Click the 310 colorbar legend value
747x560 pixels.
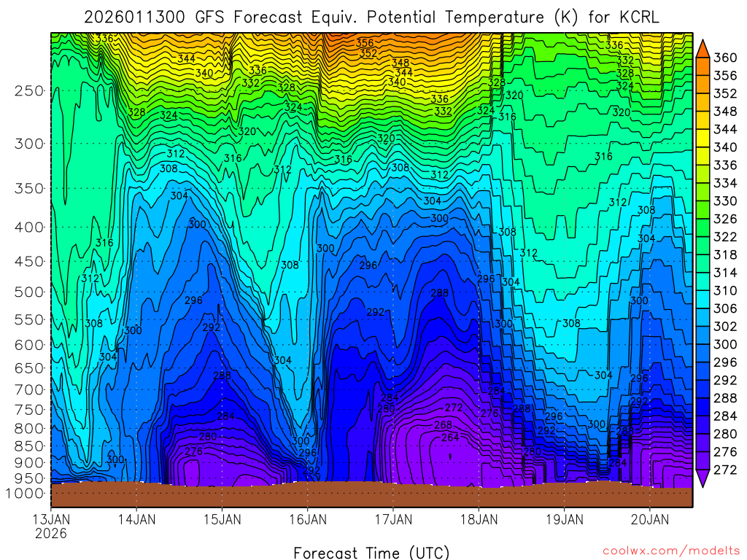(x=725, y=290)
